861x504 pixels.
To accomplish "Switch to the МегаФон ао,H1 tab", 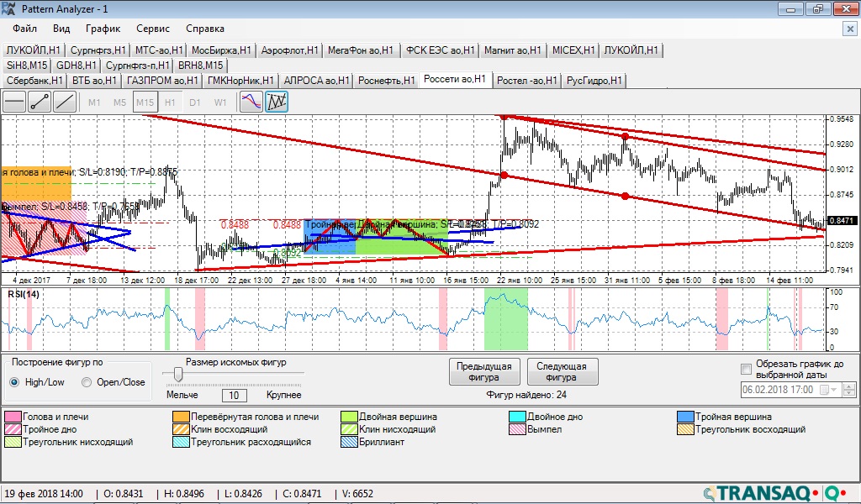I will pyautogui.click(x=361, y=50).
